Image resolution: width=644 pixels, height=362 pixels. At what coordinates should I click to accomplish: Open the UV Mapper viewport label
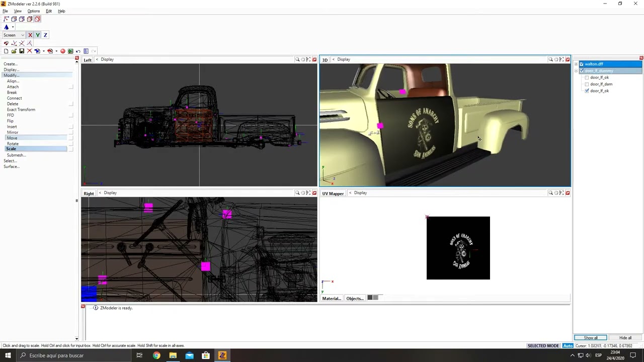click(333, 194)
